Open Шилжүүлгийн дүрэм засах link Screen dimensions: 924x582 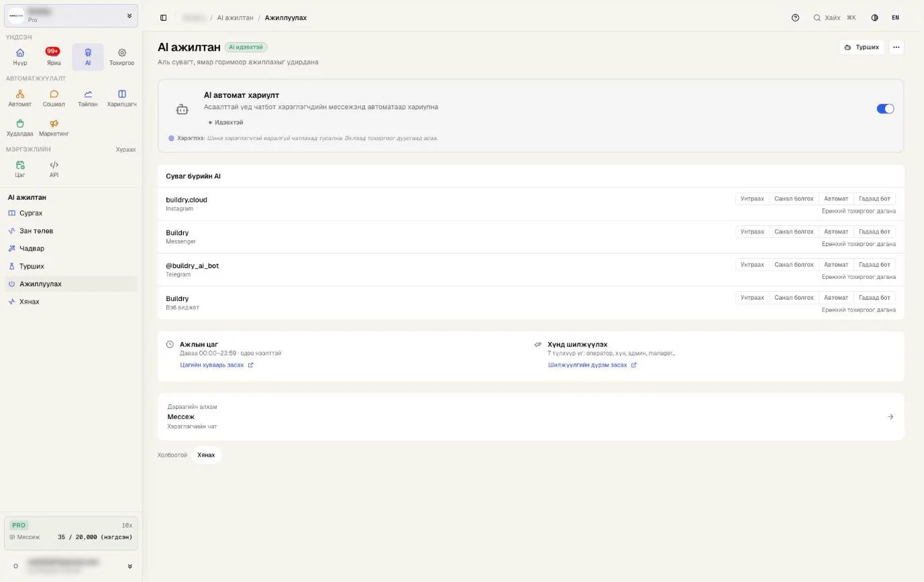pyautogui.click(x=592, y=365)
